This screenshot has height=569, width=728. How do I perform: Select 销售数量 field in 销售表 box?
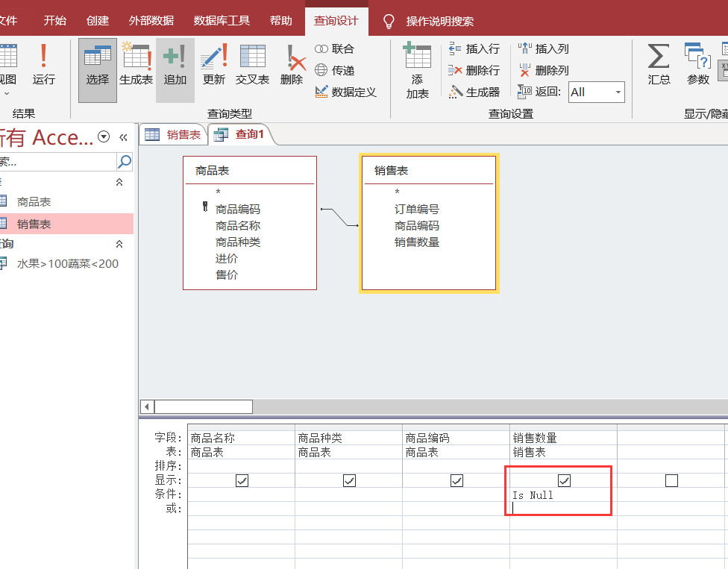point(416,242)
